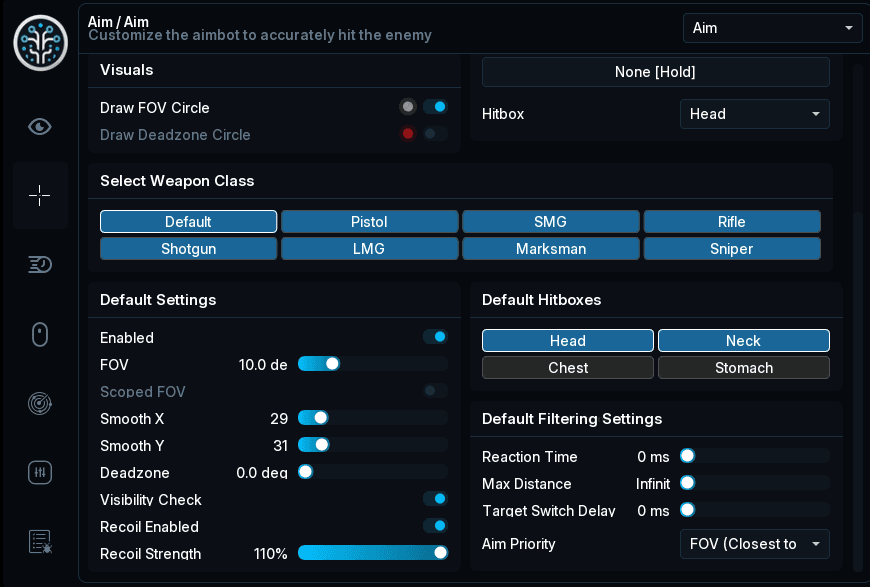
Task: Switch to the Rifle weapon class
Action: 732,221
